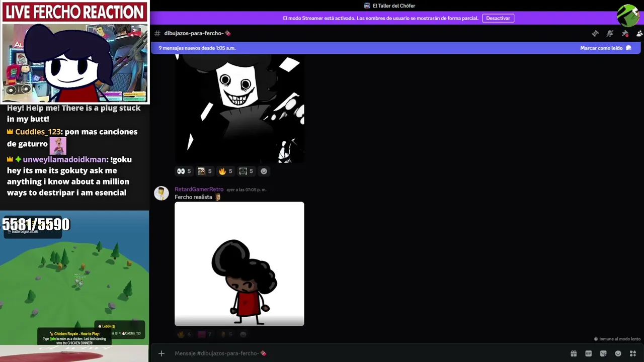Click the 5581/5590 counter overlay

point(36,224)
